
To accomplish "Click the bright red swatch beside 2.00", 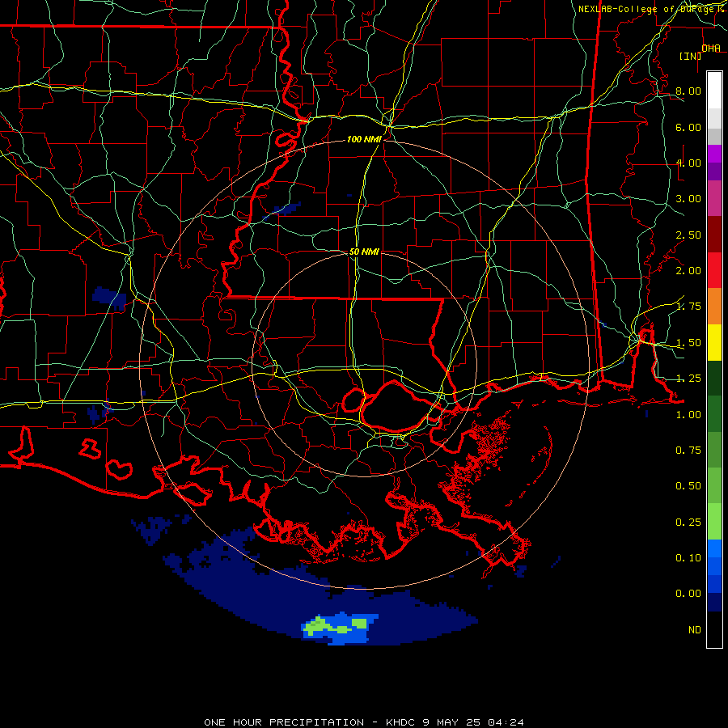I will (x=714, y=270).
